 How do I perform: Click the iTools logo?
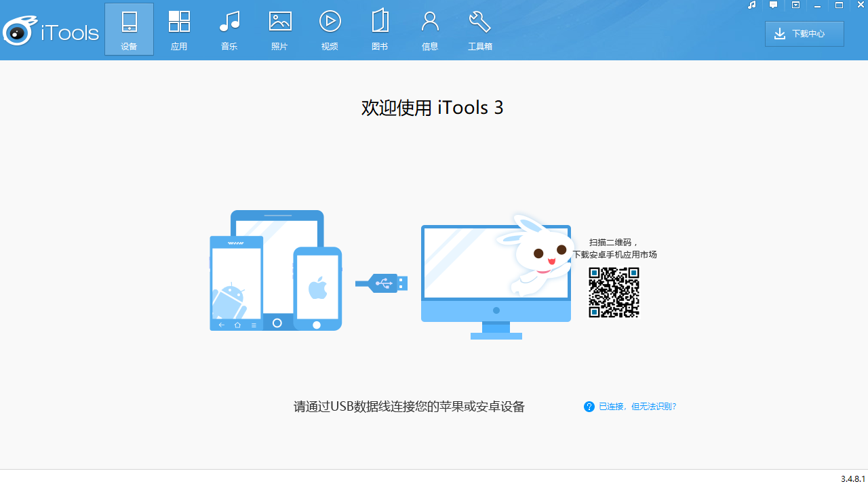pos(51,31)
